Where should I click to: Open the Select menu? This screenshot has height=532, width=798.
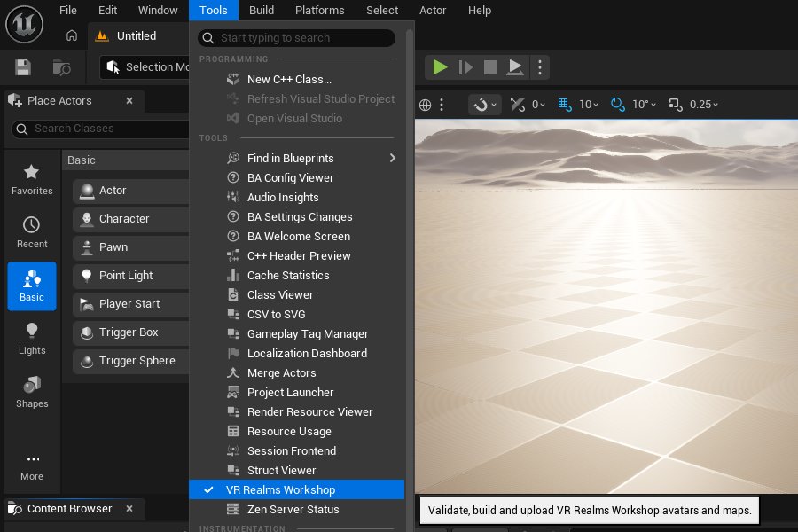pos(382,10)
